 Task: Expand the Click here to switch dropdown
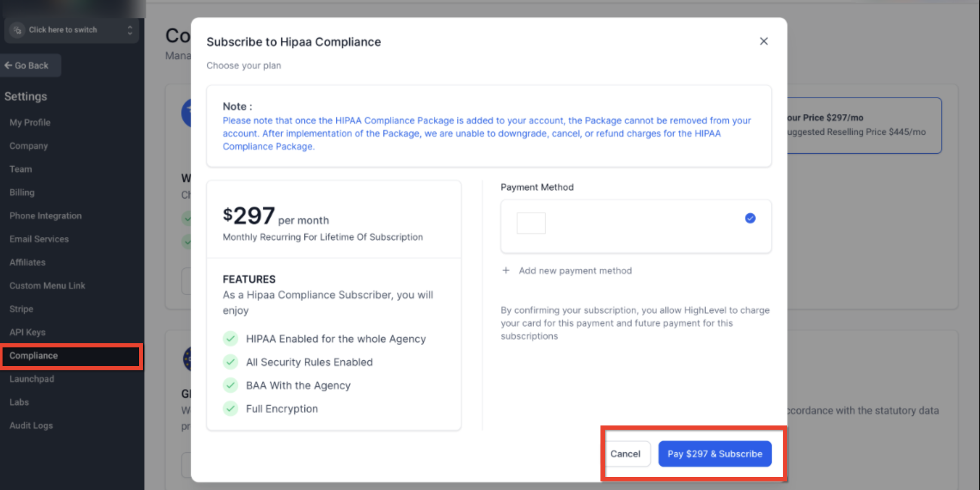pos(63,30)
